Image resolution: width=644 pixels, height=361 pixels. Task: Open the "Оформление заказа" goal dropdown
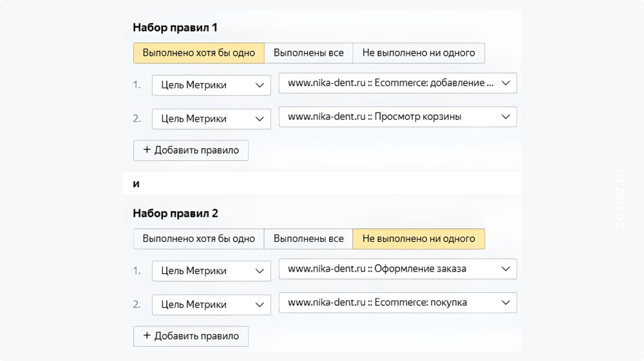(x=397, y=269)
